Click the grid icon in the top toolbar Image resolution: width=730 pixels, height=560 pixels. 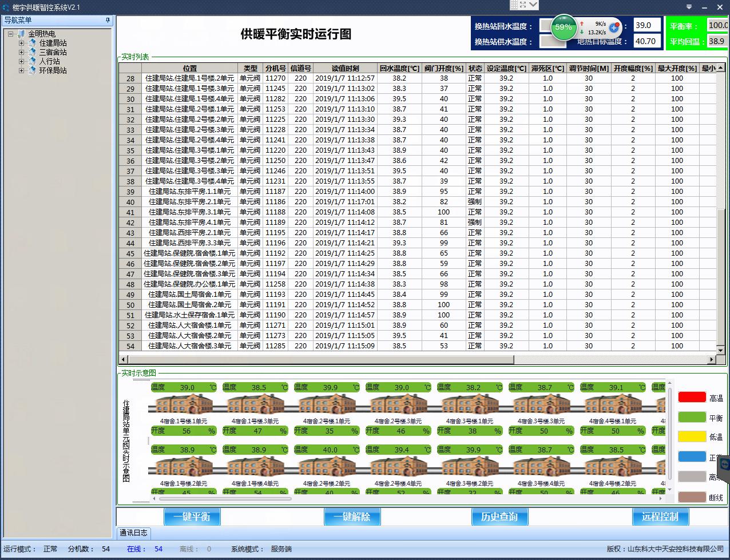(x=514, y=5)
